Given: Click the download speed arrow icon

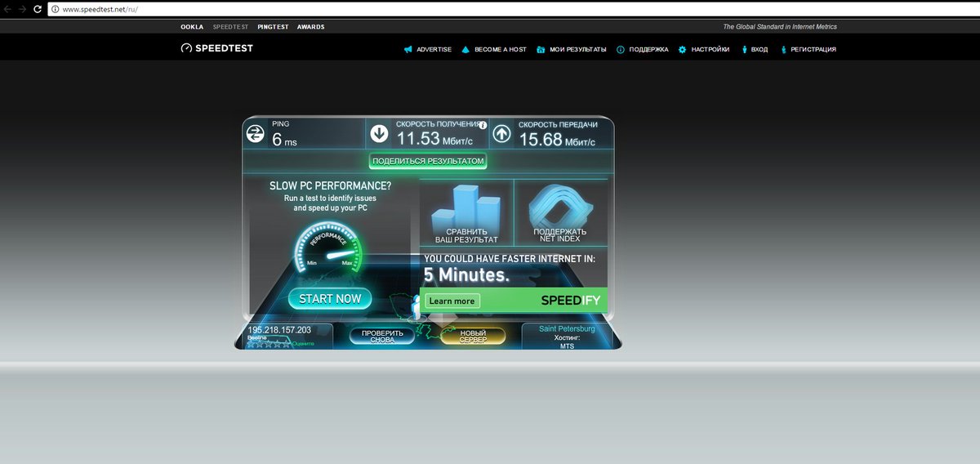Looking at the screenshot, I should click(x=379, y=133).
